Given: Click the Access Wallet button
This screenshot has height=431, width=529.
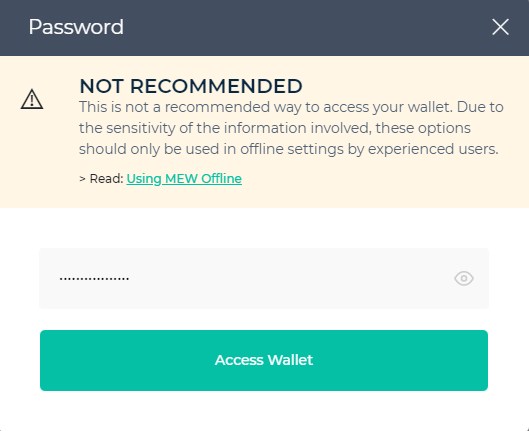Looking at the screenshot, I should [x=264, y=360].
